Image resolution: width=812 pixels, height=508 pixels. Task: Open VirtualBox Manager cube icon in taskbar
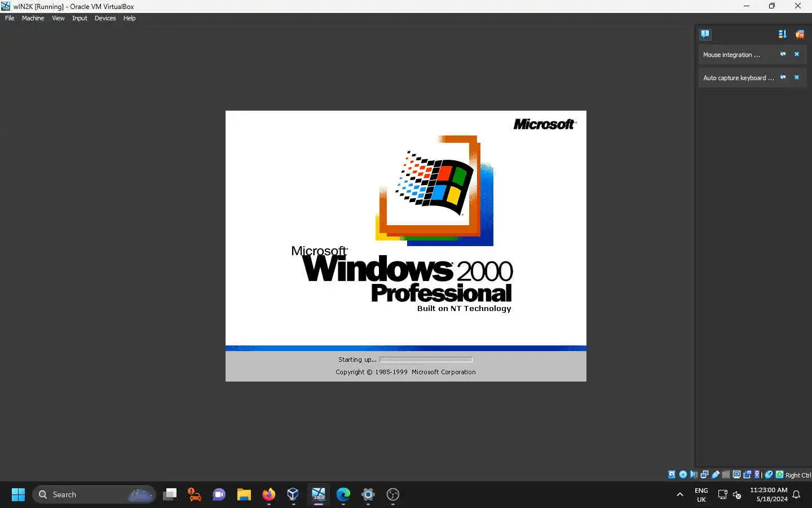293,494
